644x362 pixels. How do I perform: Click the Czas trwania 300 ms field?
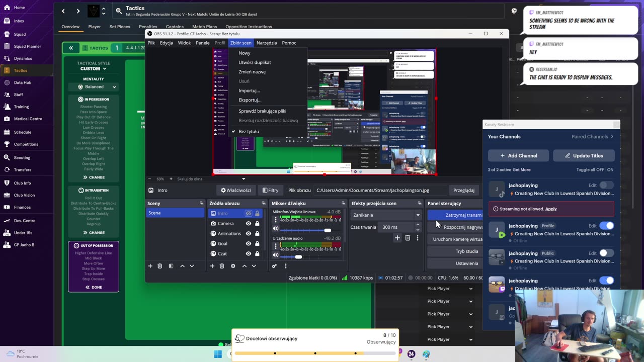(x=396, y=227)
